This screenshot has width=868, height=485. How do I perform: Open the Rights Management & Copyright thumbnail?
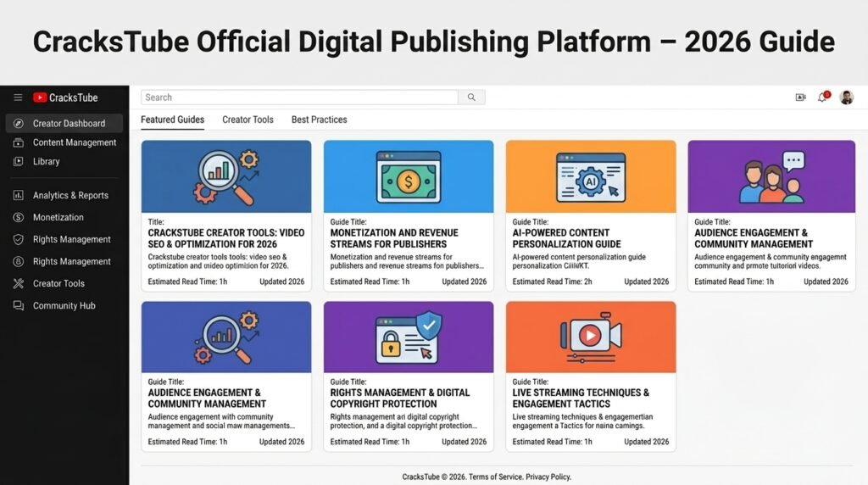(409, 337)
